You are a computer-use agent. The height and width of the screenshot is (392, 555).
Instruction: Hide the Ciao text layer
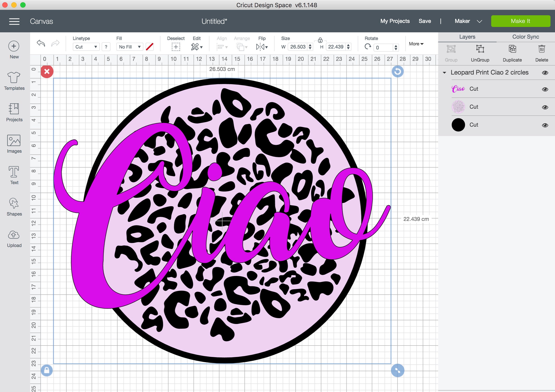(x=545, y=89)
